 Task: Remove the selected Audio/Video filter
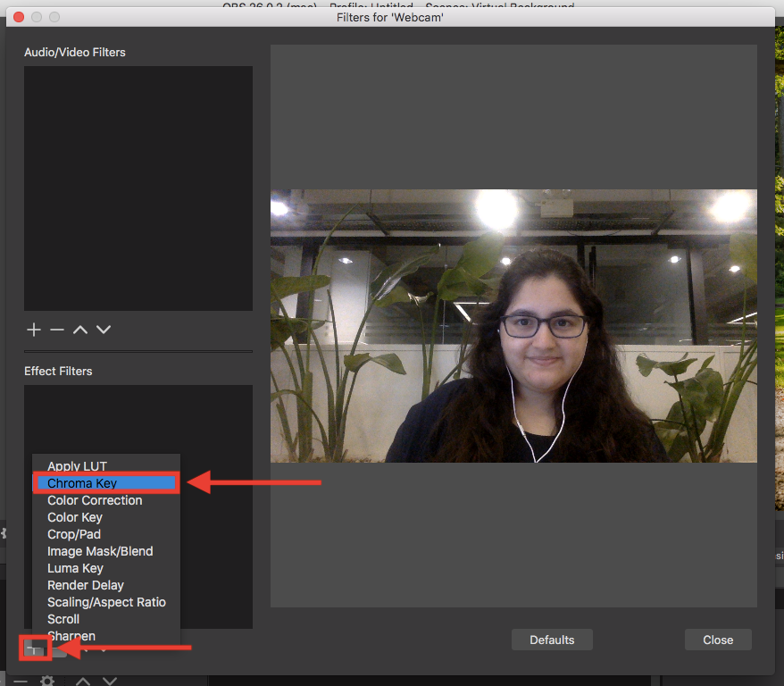pyautogui.click(x=57, y=330)
